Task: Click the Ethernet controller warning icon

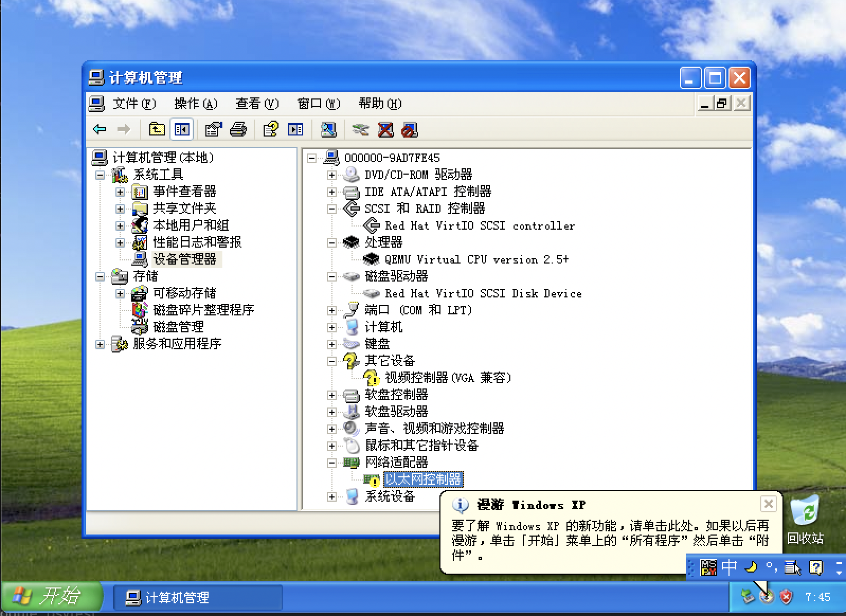Action: 371,479
